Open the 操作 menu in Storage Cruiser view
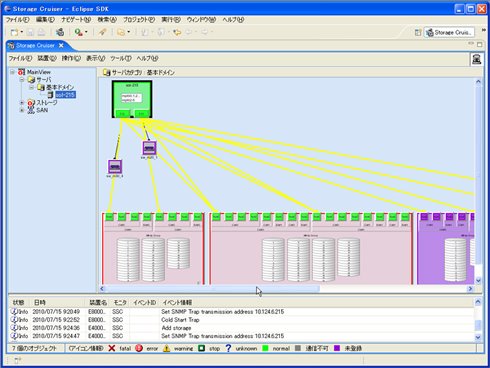This screenshot has width=490, height=368. pos(71,58)
